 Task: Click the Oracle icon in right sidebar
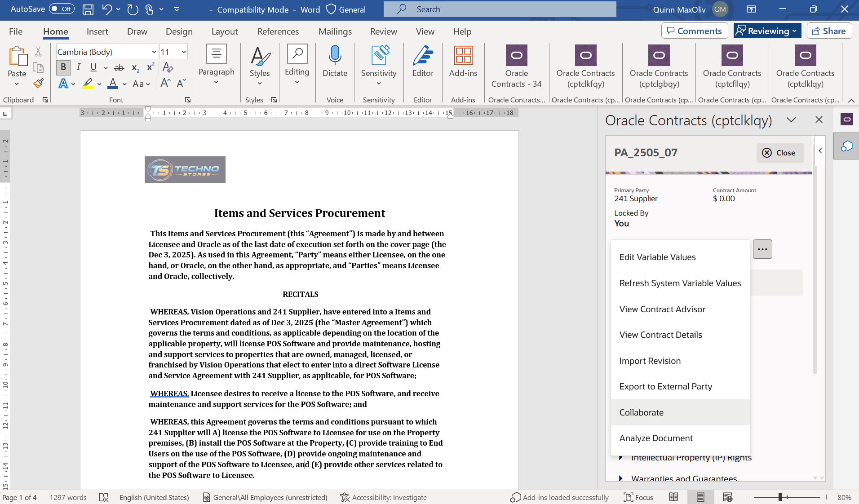[x=846, y=119]
